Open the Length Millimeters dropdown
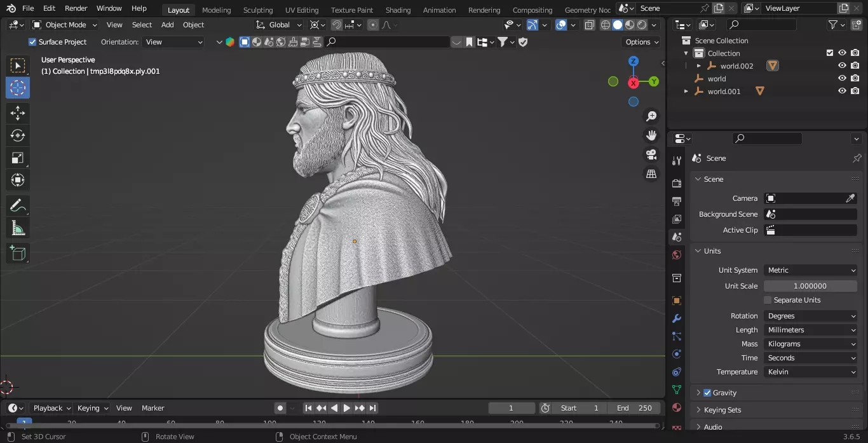868x443 pixels. point(810,330)
